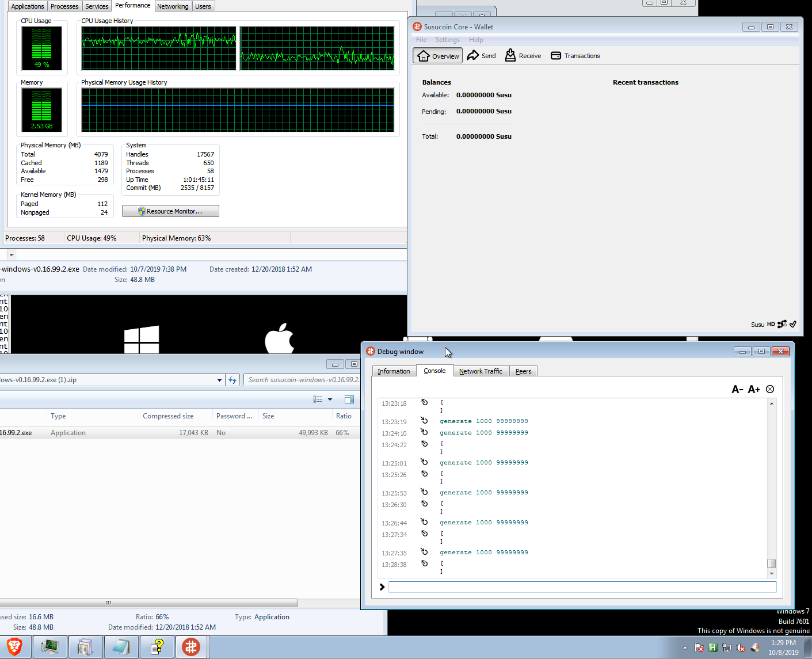Open the Networking tab in Task Manager
This screenshot has height=659, width=812.
pos(173,6)
